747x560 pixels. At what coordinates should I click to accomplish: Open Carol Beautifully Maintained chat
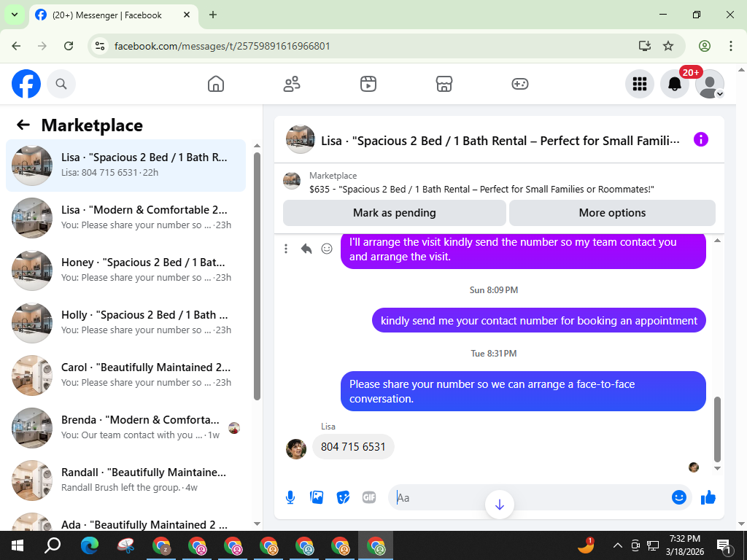coord(125,376)
